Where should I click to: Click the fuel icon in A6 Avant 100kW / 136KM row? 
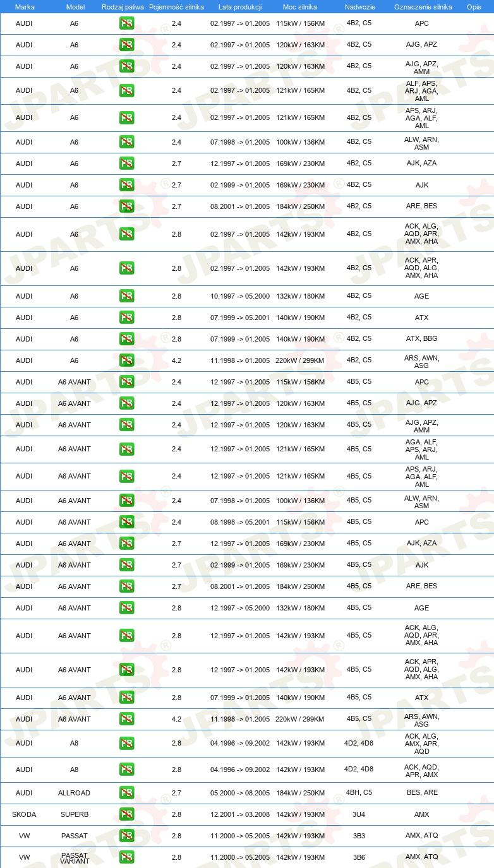tap(127, 501)
